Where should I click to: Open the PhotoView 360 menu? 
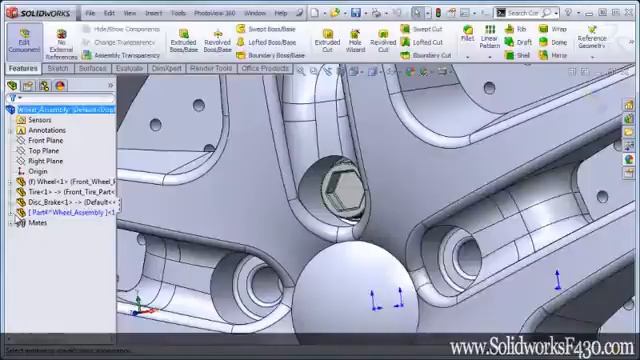[x=214, y=13]
